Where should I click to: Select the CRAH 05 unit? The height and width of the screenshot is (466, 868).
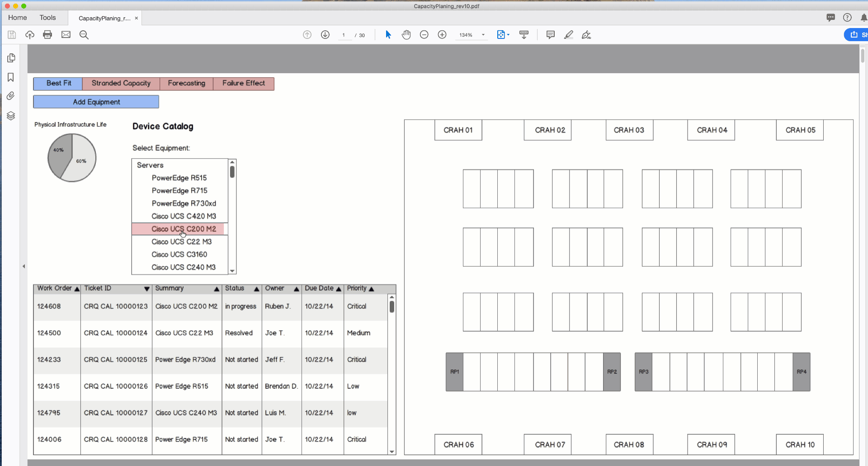800,130
